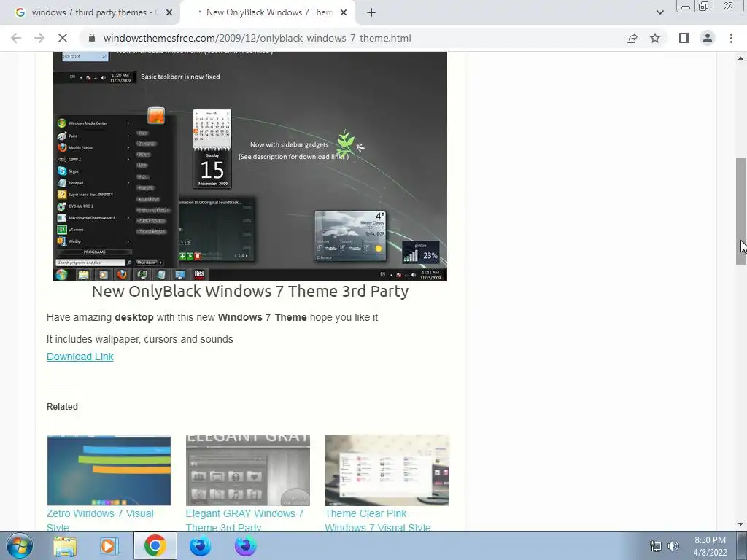Open the Chrome profile avatar
This screenshot has width=747, height=560.
pos(708,38)
